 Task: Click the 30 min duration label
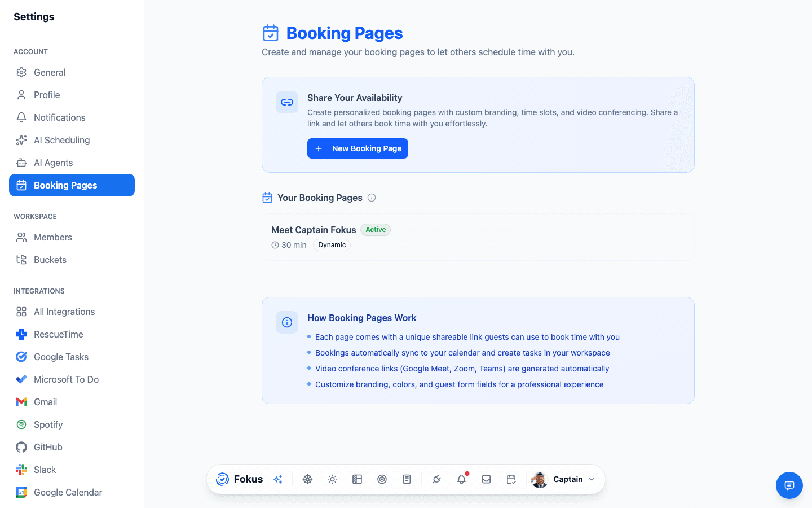(289, 245)
